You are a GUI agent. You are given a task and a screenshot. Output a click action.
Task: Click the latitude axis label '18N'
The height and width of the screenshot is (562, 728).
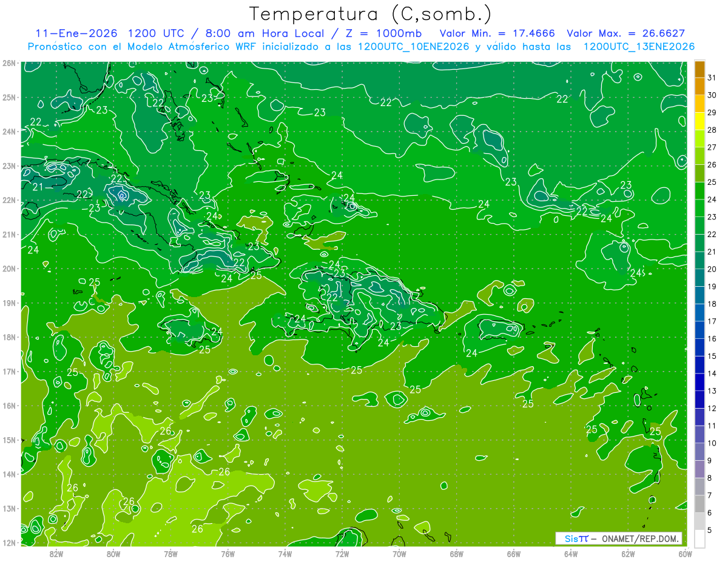point(8,337)
